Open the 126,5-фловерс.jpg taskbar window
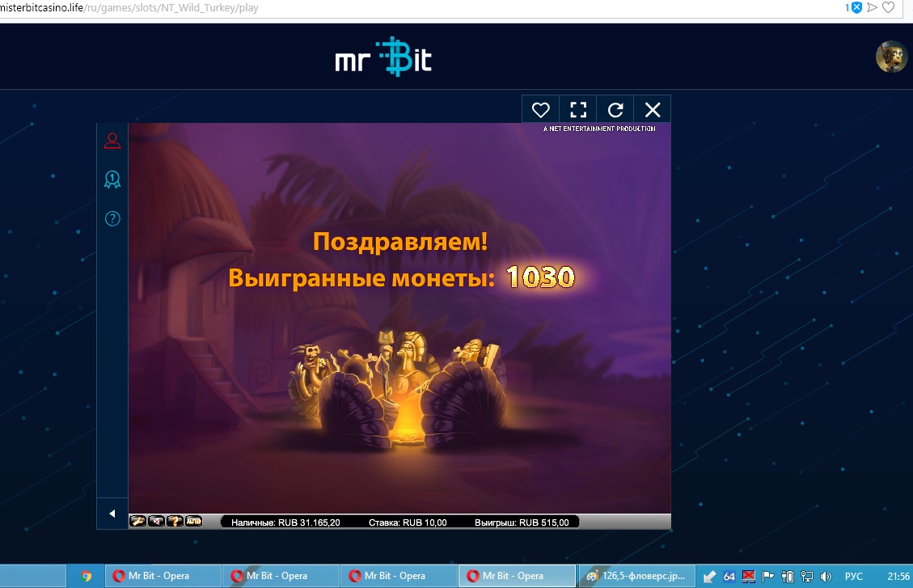This screenshot has width=913, height=588. (x=636, y=576)
